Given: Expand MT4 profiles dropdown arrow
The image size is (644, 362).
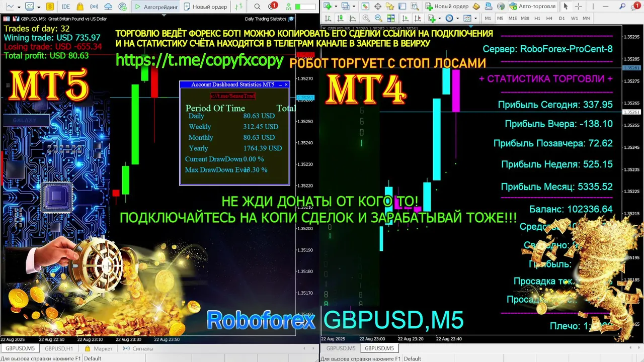Looking at the screenshot, I should click(354, 7).
